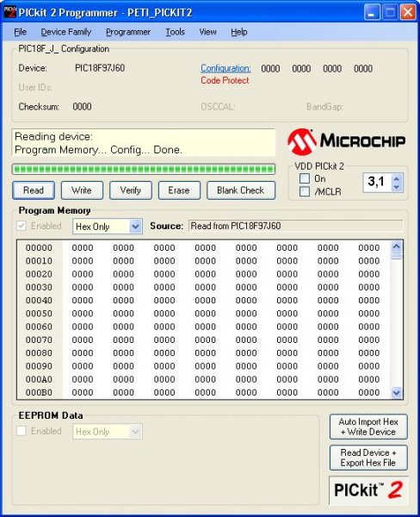
Task: Enable the VDD PICkit 2 On checkbox
Action: coord(305,178)
